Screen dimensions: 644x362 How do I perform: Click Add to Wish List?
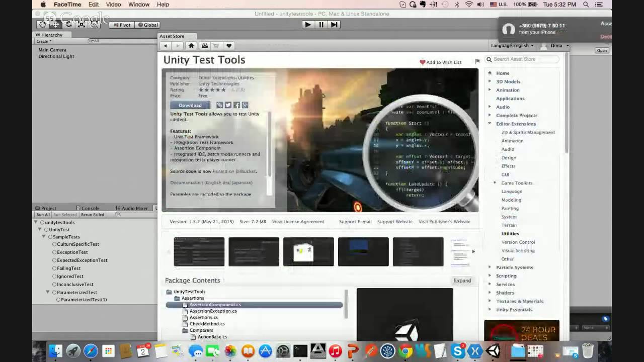(440, 62)
